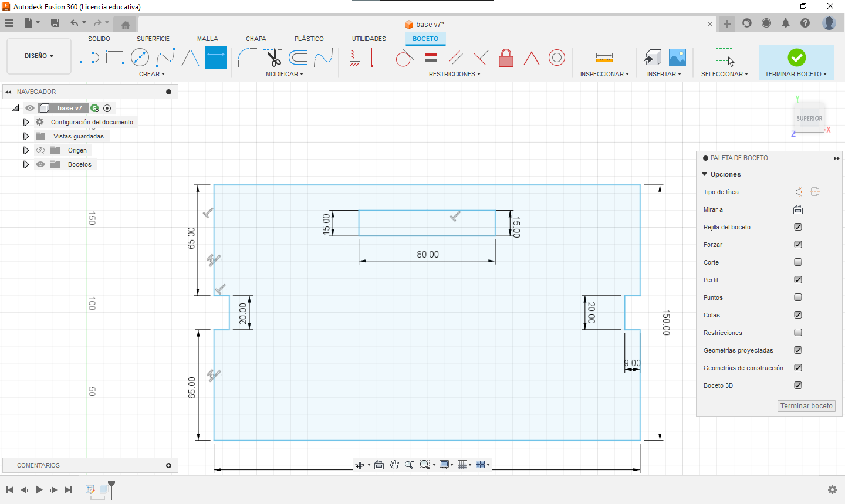845x504 pixels.
Task: Click the highlighted Sketch Dimension tool
Action: coord(216,57)
